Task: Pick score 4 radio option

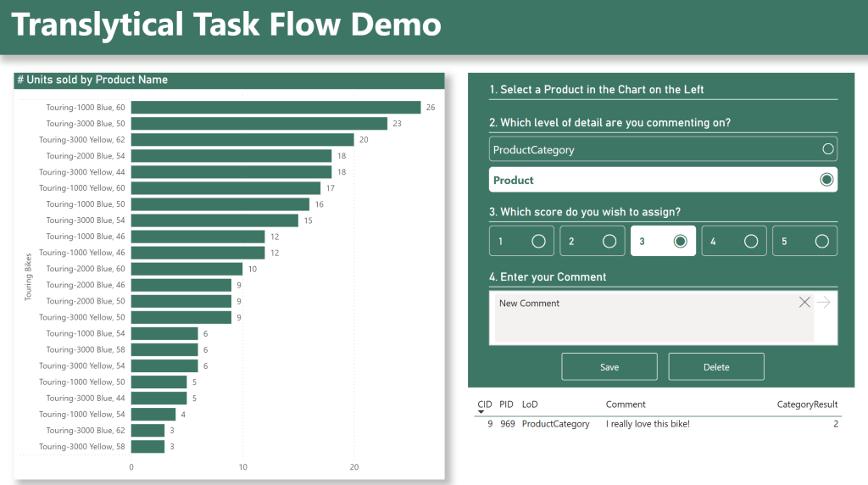Action: pos(733,241)
